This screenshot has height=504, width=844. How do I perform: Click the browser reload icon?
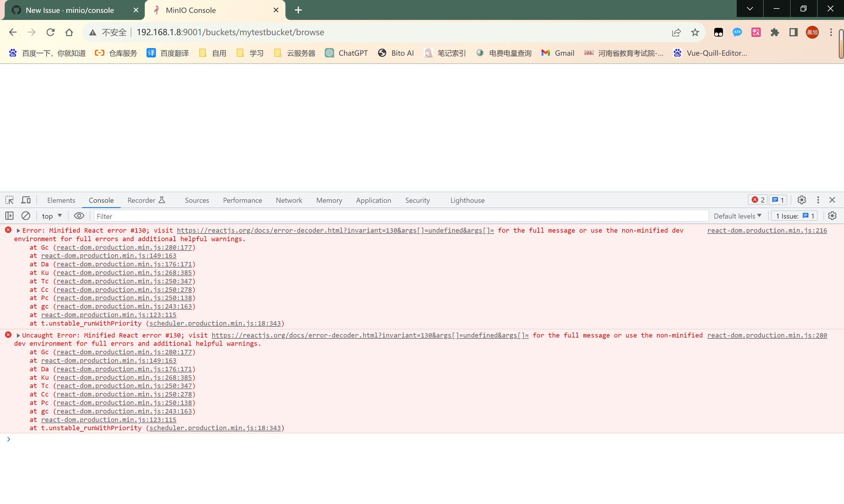[x=50, y=32]
